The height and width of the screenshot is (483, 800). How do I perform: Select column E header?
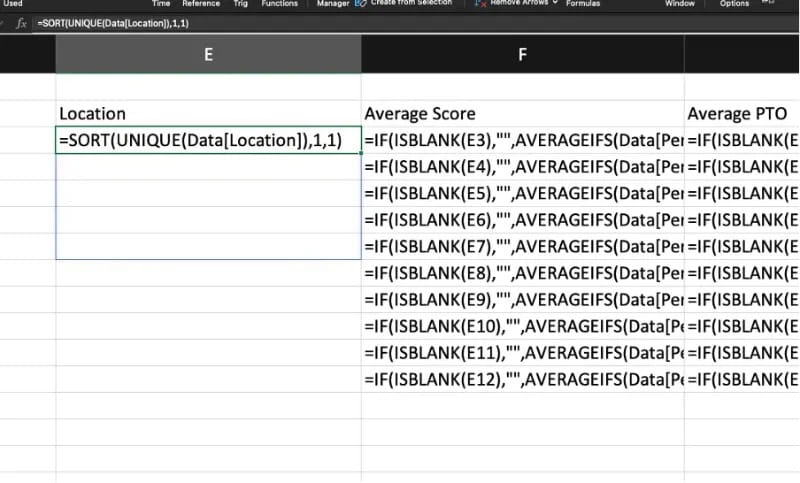pos(208,56)
